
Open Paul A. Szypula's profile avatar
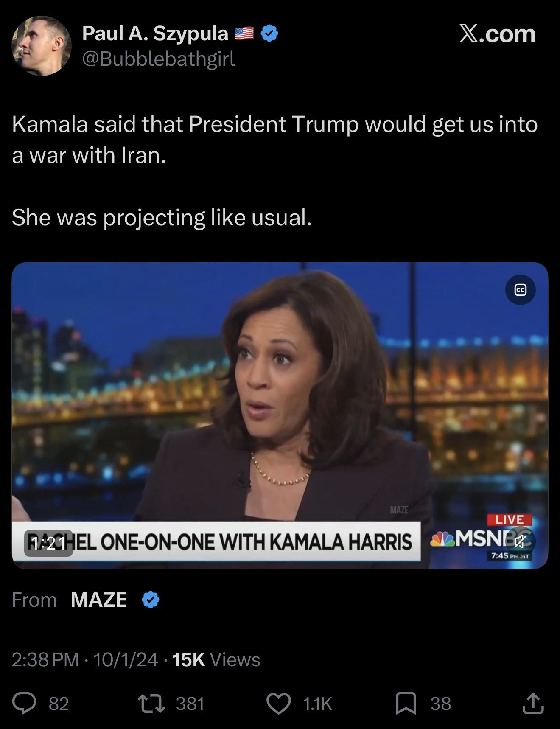point(41,46)
